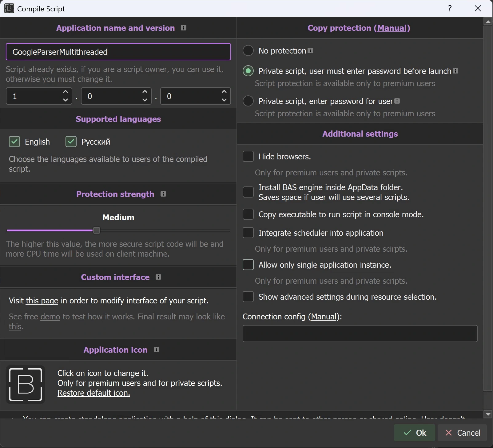Screen dimensions: 493x448
Task: Decrease the patch version number stepper
Action: (224, 100)
